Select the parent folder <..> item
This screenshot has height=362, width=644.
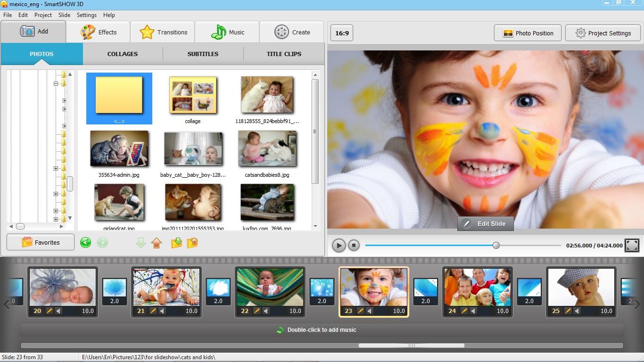pos(119,99)
